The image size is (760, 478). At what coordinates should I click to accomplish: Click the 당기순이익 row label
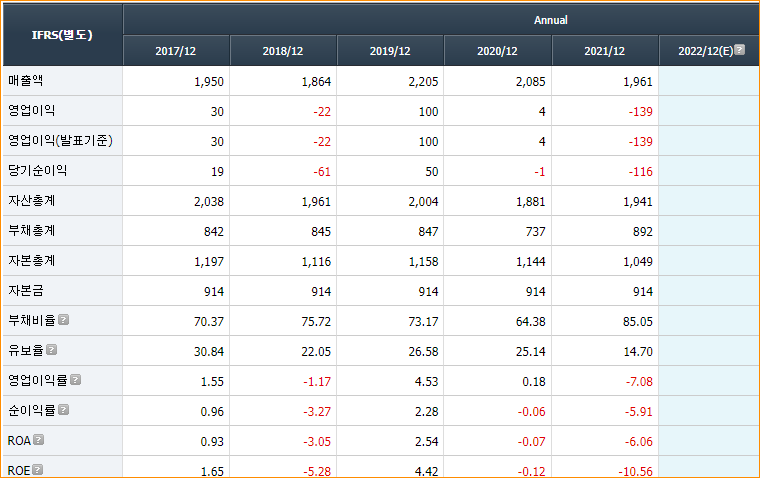(37, 171)
